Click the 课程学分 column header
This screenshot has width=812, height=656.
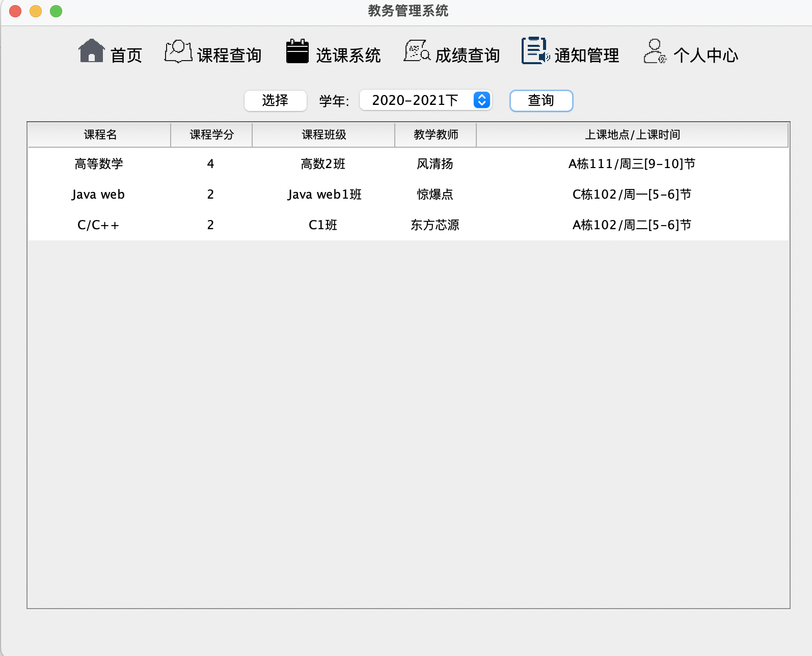(211, 135)
